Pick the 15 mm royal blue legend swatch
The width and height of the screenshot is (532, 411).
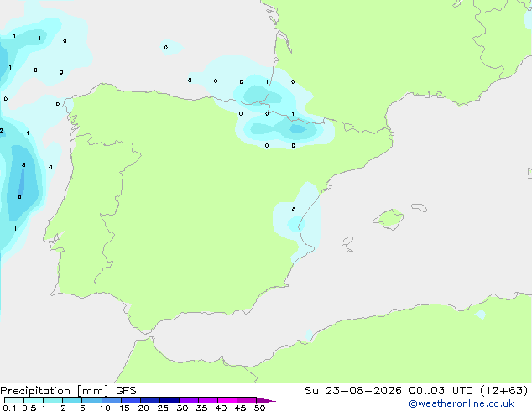coord(131,400)
